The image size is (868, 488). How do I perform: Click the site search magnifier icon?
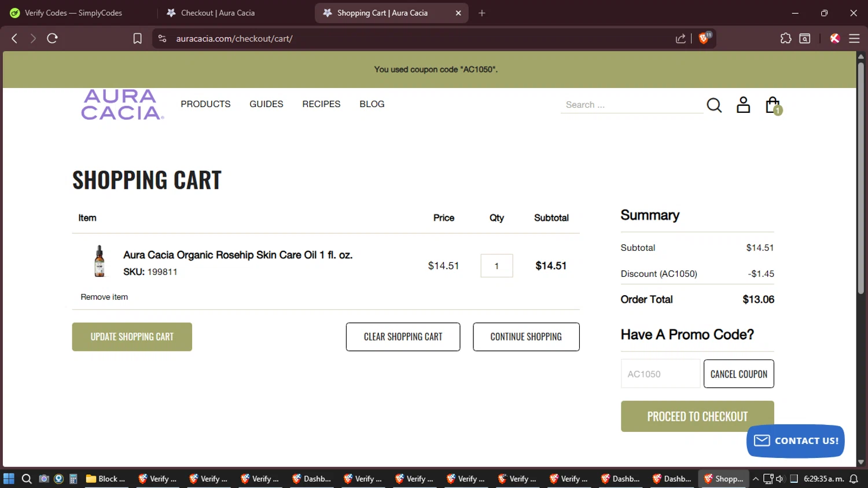coord(714,105)
